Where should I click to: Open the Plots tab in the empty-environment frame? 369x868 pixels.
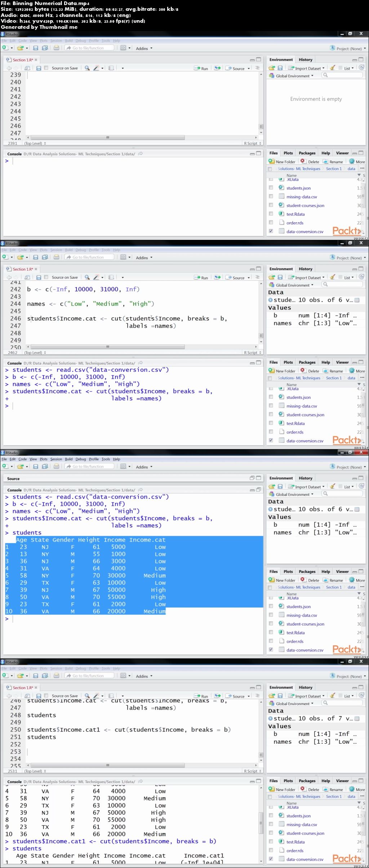coord(288,153)
